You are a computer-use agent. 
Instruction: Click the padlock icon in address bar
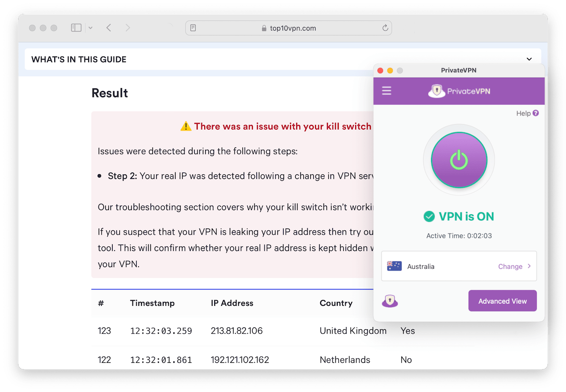[x=264, y=28]
